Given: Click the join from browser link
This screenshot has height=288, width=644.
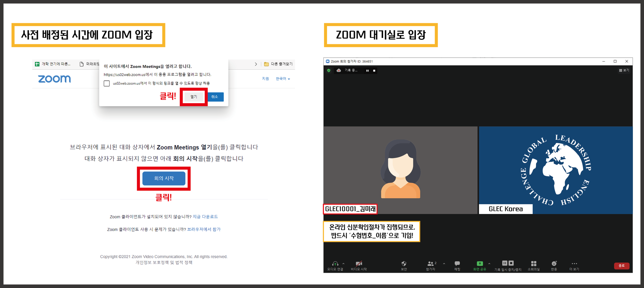Looking at the screenshot, I should 204,229.
